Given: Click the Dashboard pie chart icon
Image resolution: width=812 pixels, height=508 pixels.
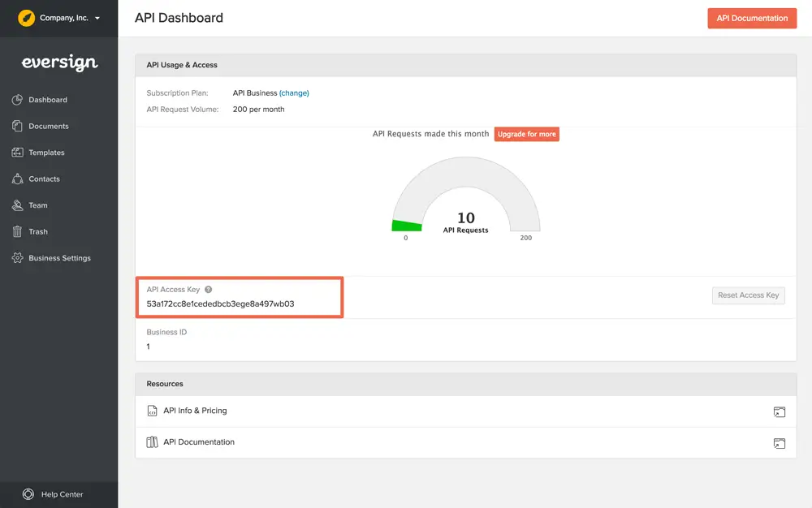Looking at the screenshot, I should tap(17, 99).
